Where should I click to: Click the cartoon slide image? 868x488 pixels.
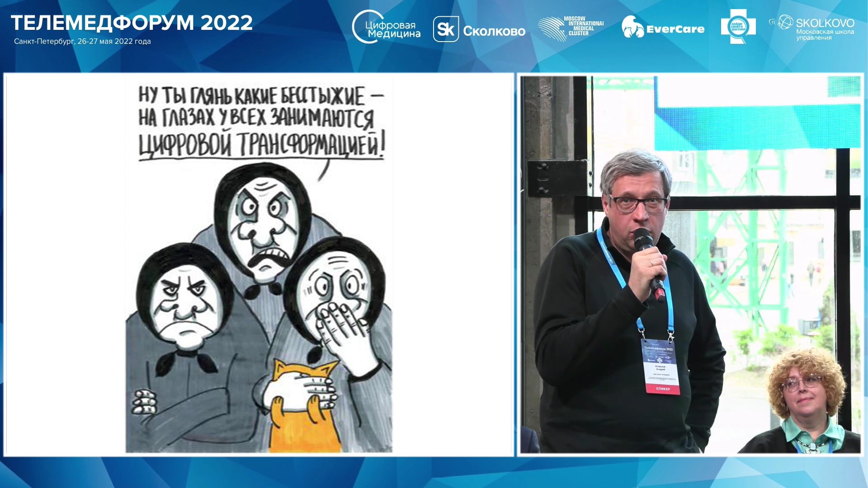coord(259,264)
